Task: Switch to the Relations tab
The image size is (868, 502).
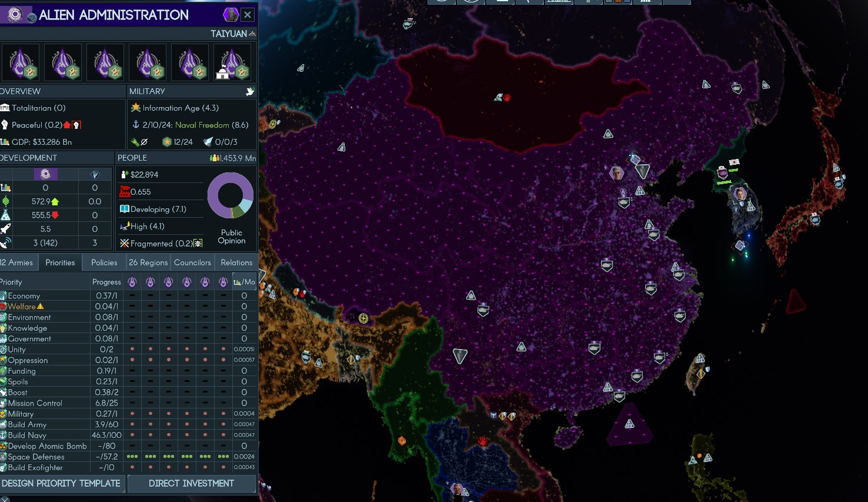Action: tap(236, 262)
